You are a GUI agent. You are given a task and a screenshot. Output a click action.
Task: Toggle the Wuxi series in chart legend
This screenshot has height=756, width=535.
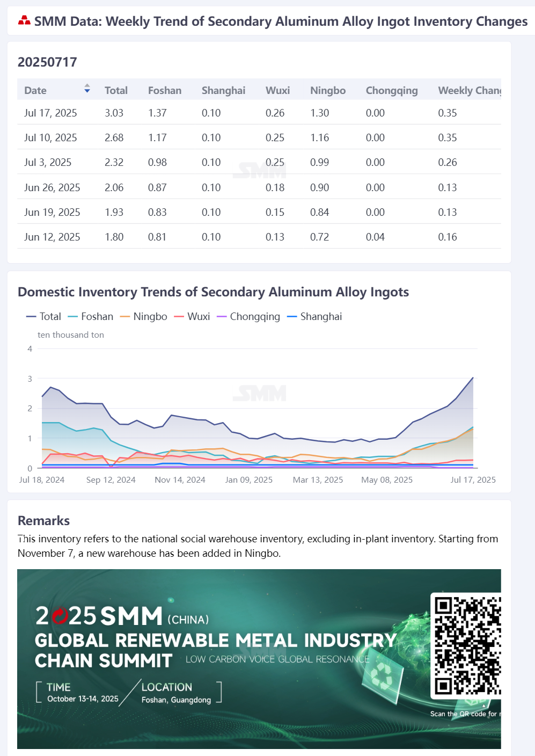click(x=192, y=316)
